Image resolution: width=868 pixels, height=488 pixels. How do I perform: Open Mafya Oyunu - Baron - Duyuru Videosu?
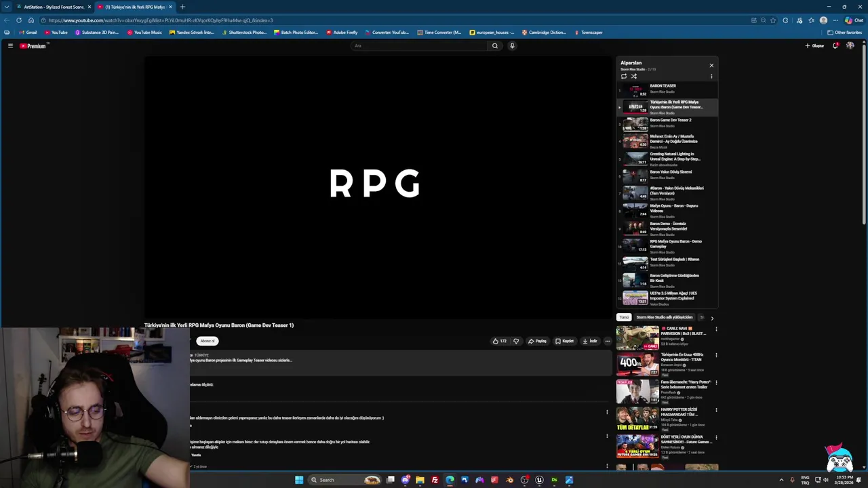(667, 211)
